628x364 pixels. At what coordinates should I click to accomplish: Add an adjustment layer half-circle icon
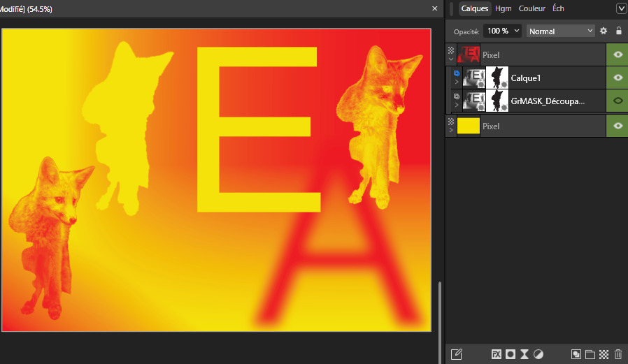[538, 354]
